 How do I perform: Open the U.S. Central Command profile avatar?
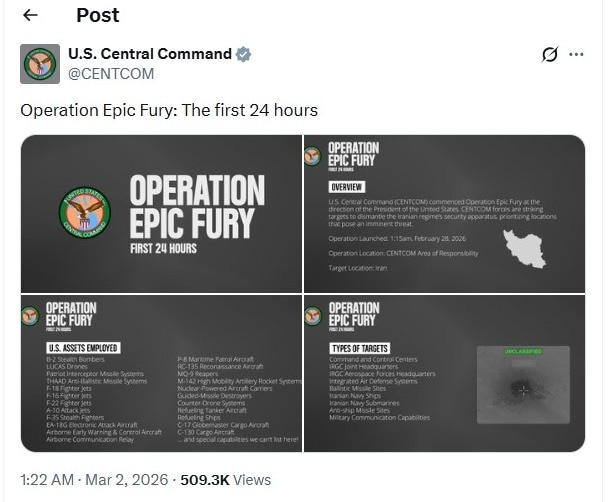(x=40, y=64)
